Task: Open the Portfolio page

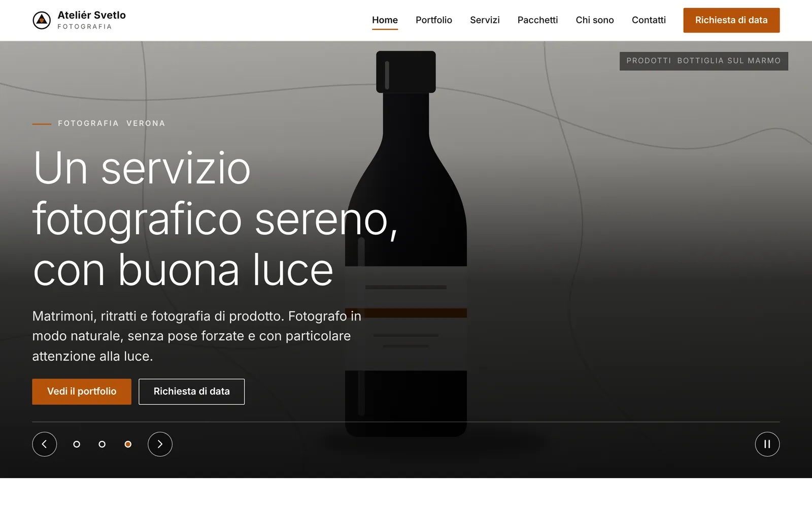Action: [434, 20]
